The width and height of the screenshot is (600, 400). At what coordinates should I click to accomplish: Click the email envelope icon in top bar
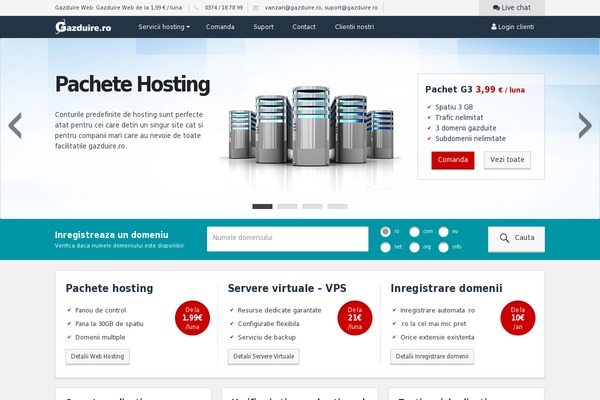(x=256, y=8)
